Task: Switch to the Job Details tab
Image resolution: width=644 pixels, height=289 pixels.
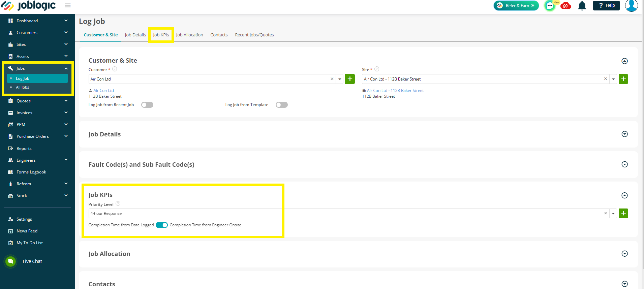Action: pyautogui.click(x=135, y=35)
